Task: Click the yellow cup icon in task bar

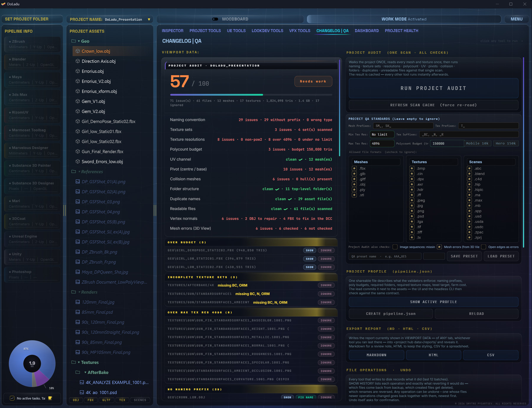Action: click(50, 398)
